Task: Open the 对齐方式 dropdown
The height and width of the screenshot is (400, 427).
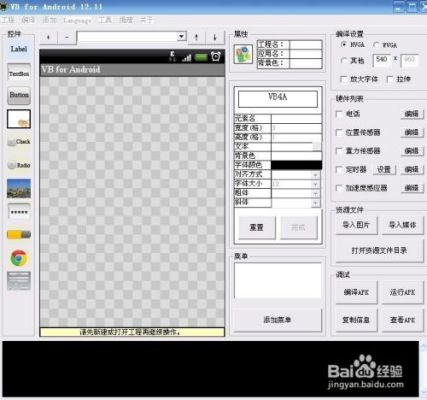Action: (x=315, y=175)
